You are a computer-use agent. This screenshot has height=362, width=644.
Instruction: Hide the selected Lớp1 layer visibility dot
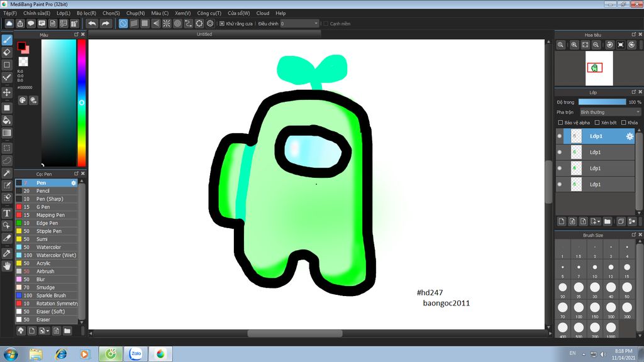point(559,136)
